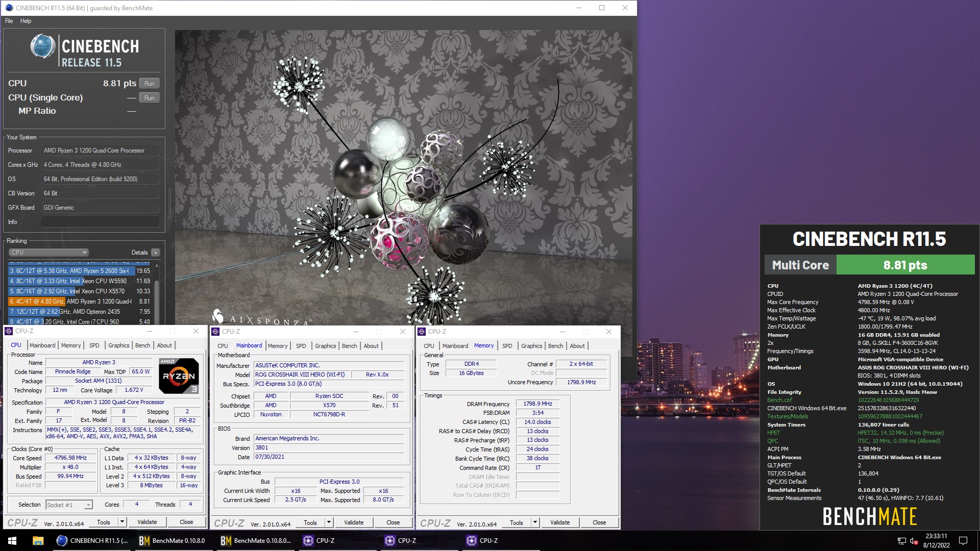Click BenchMate Multi Core 8.81 pts score
The image size is (980, 551).
tap(905, 265)
